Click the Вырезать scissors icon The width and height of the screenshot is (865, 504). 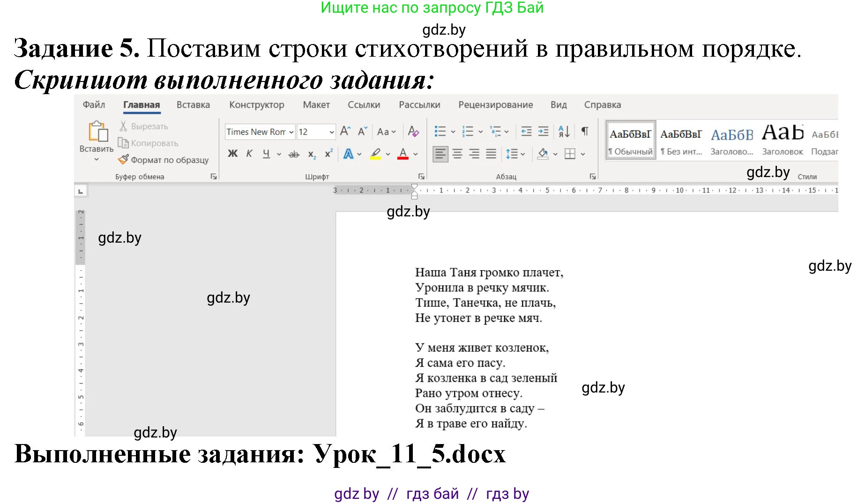123,126
